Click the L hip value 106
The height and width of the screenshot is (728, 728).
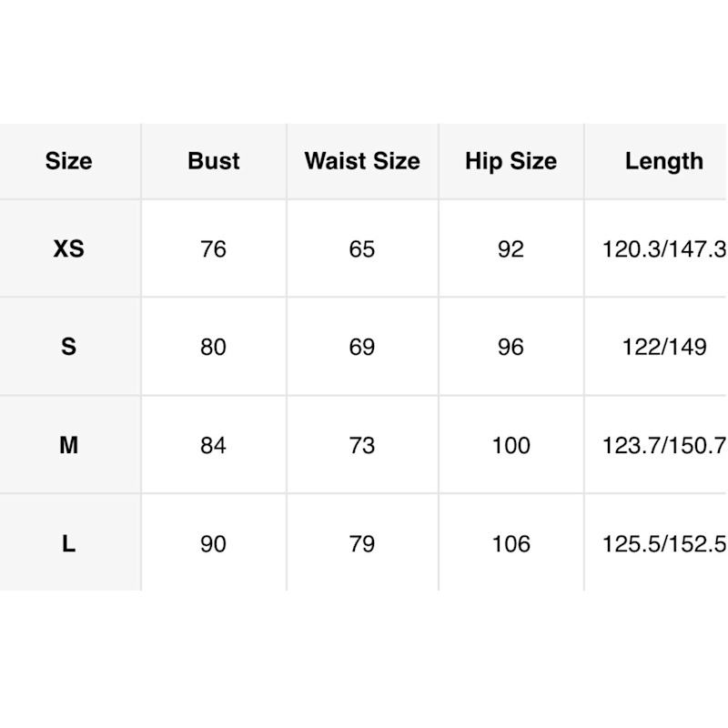point(511,543)
